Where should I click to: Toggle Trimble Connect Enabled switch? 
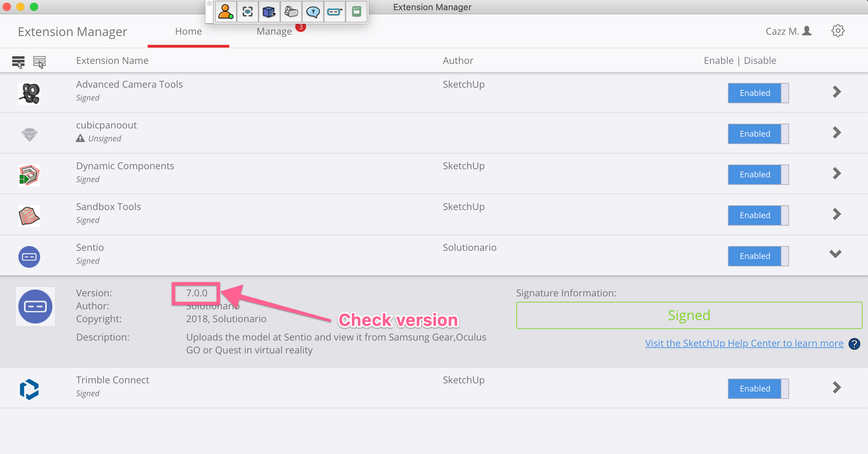(x=758, y=389)
